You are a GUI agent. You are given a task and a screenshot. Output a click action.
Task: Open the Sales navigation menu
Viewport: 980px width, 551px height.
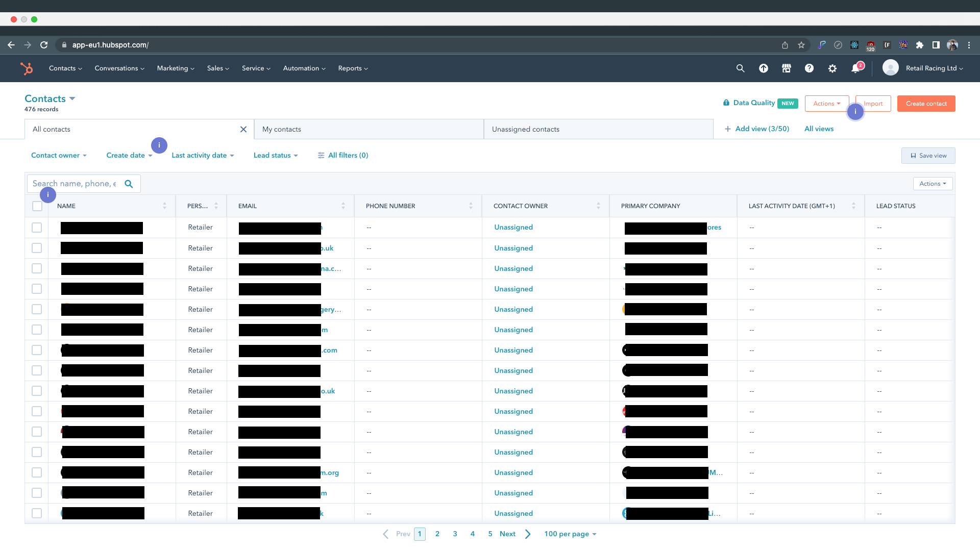(x=218, y=68)
